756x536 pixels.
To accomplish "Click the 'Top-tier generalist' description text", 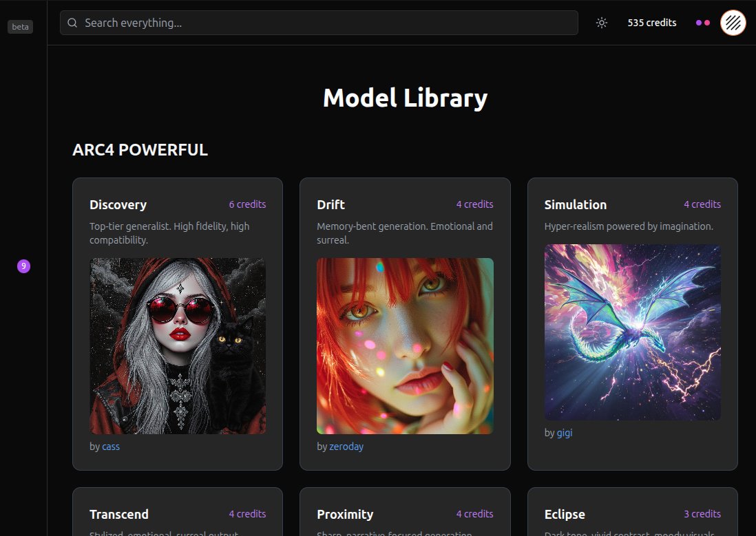I will click(x=169, y=233).
